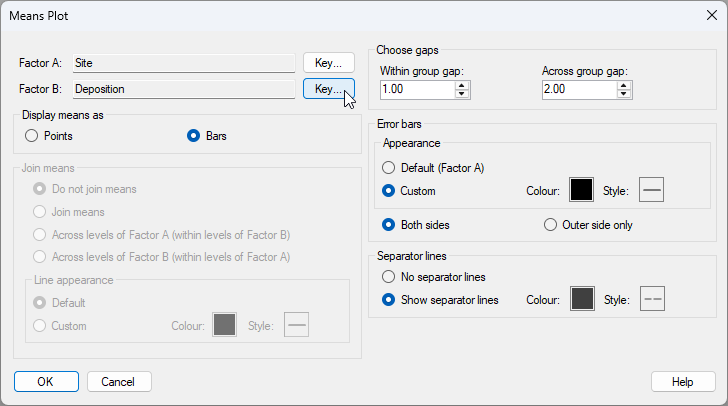
Task: Confirm the dialog with OK
Action: point(46,381)
